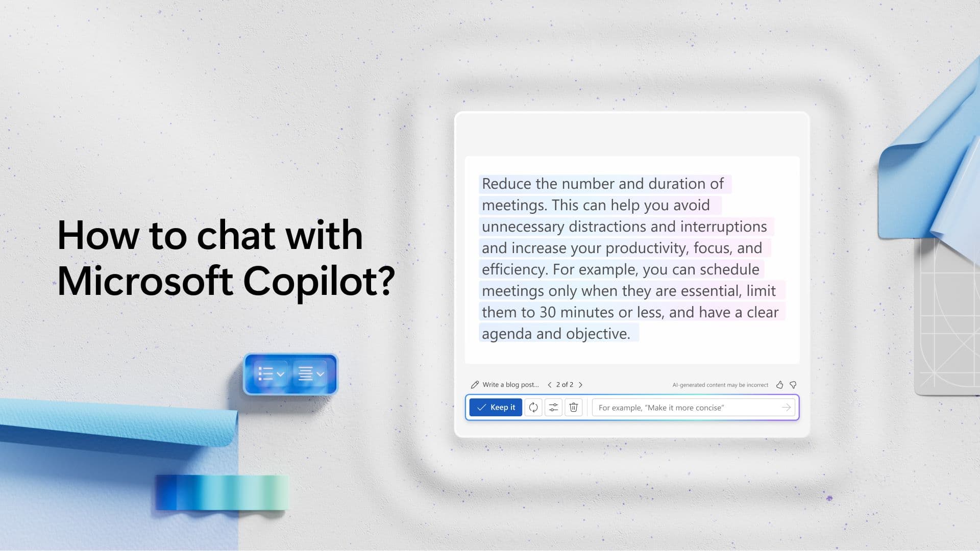The height and width of the screenshot is (551, 980).
Task: Click the regenerate/refresh icon
Action: tap(532, 407)
